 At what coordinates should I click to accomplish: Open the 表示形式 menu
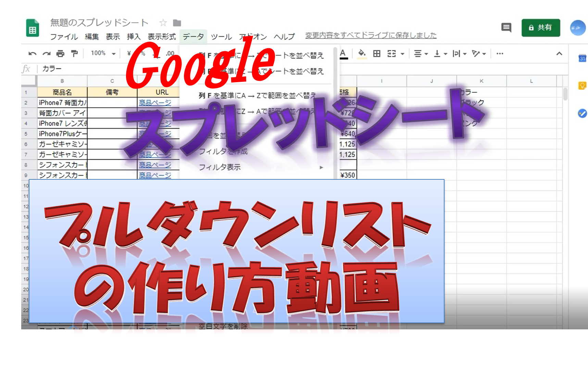(162, 37)
